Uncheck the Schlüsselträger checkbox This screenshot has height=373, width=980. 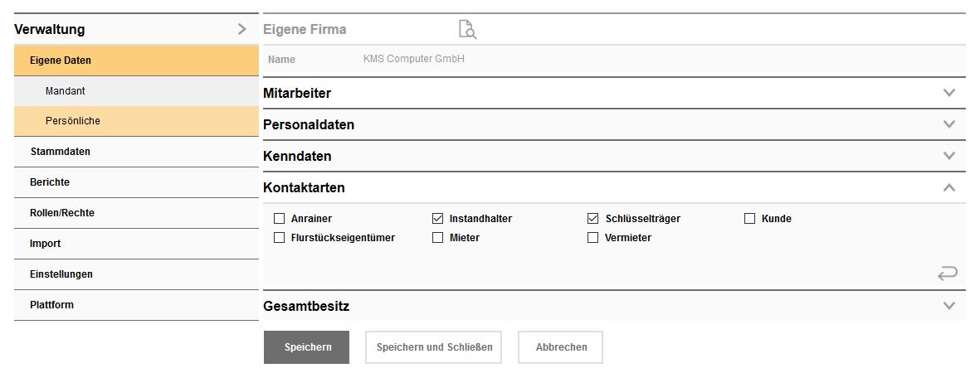tap(592, 219)
